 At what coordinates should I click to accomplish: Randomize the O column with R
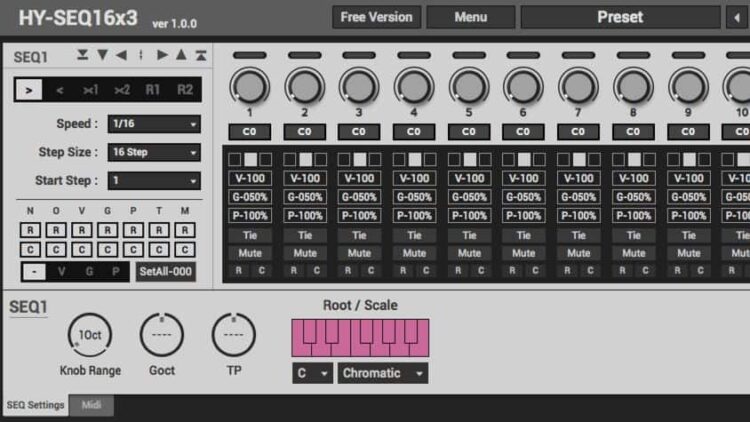pos(56,230)
